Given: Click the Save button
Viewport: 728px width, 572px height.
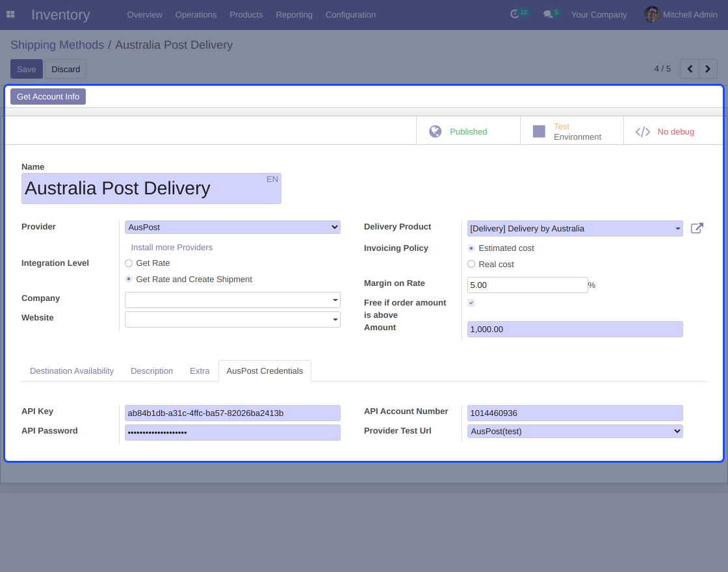Looking at the screenshot, I should click(27, 69).
